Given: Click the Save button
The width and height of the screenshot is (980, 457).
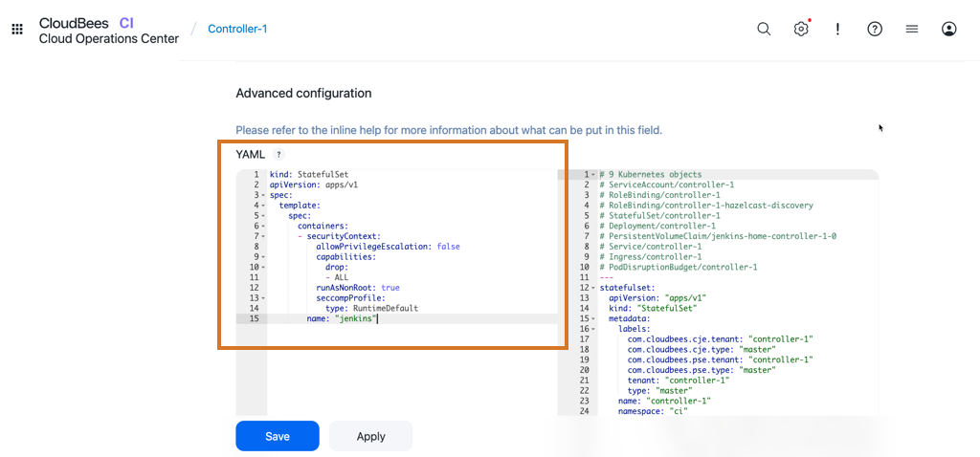Looking at the screenshot, I should click(278, 436).
